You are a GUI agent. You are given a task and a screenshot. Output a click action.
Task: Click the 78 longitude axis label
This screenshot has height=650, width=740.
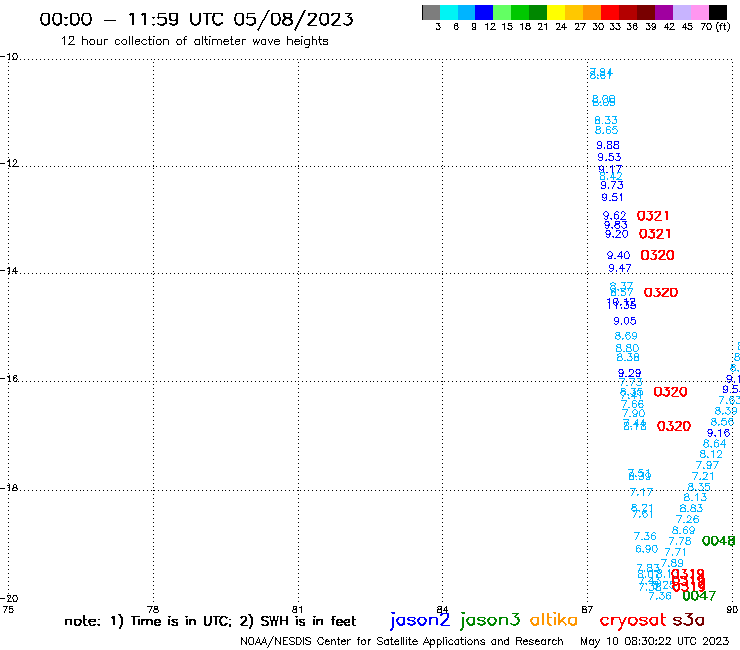click(x=153, y=609)
